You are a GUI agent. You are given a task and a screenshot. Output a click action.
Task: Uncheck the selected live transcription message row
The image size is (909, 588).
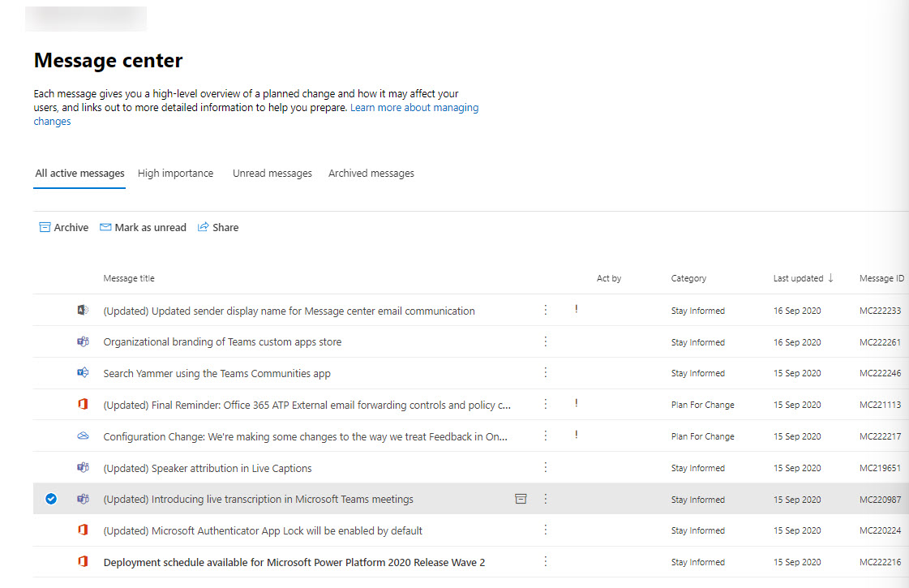[51, 499]
